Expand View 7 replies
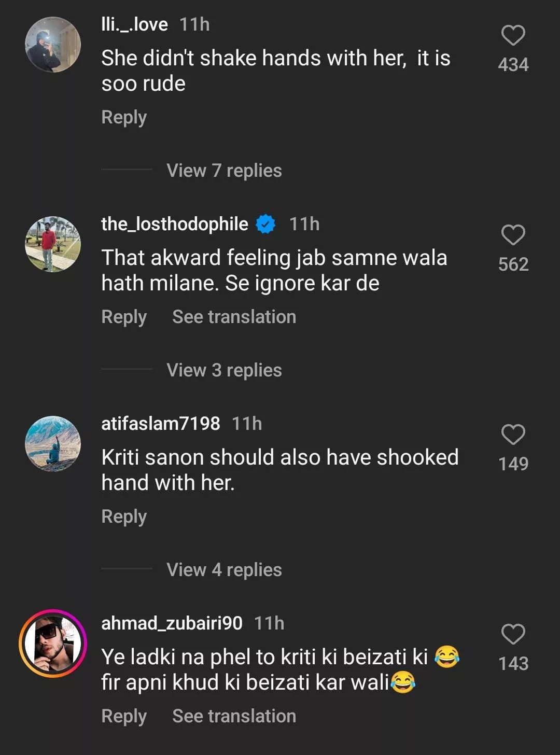The image size is (560, 755). [x=224, y=171]
